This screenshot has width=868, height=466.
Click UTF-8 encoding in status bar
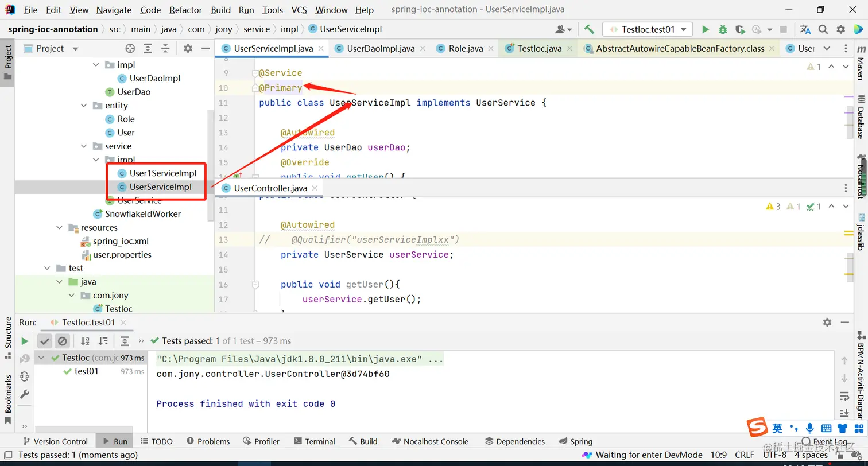pyautogui.click(x=775, y=455)
